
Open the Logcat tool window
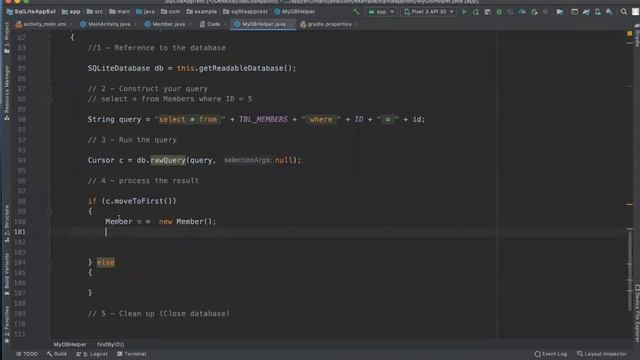click(92, 354)
